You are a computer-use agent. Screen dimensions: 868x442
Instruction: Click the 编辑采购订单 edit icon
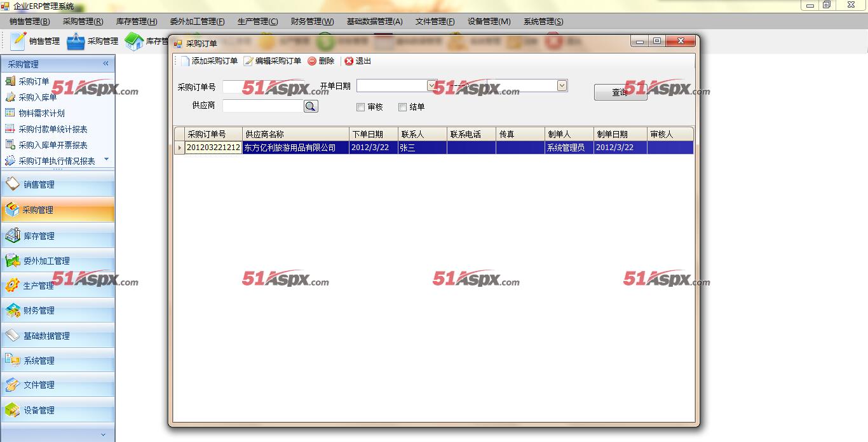(248, 61)
